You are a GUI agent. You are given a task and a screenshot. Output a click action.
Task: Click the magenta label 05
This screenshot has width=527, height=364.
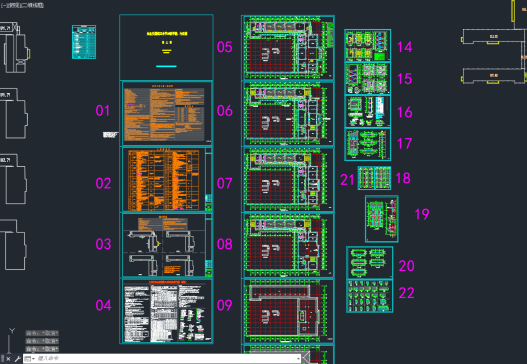coord(225,47)
